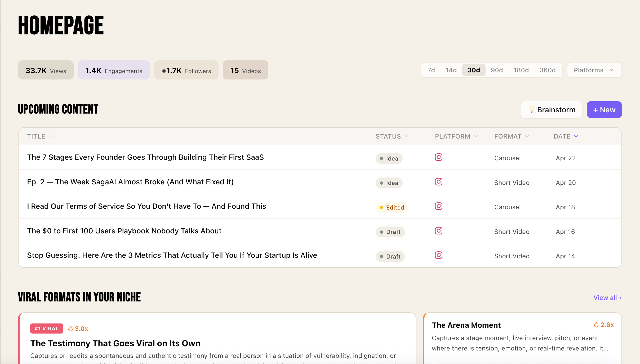Viewport: 640px width, 364px height.
Task: Select the 7d time range
Action: pyautogui.click(x=431, y=70)
